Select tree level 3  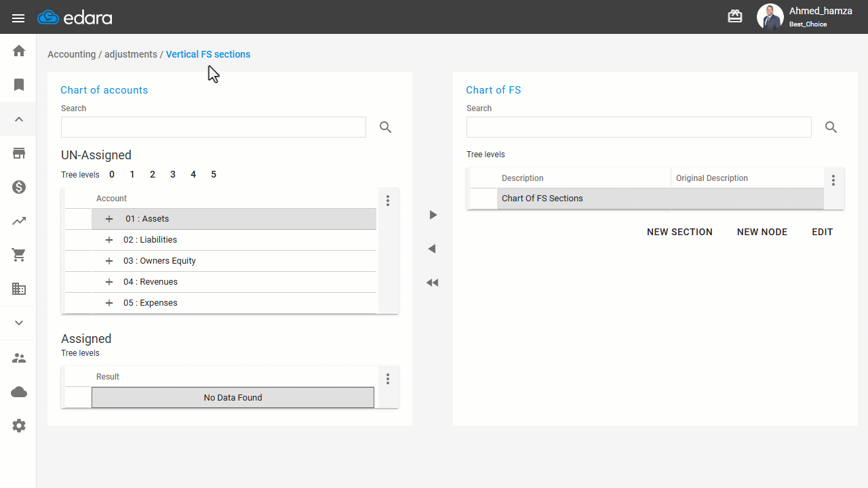tap(173, 174)
